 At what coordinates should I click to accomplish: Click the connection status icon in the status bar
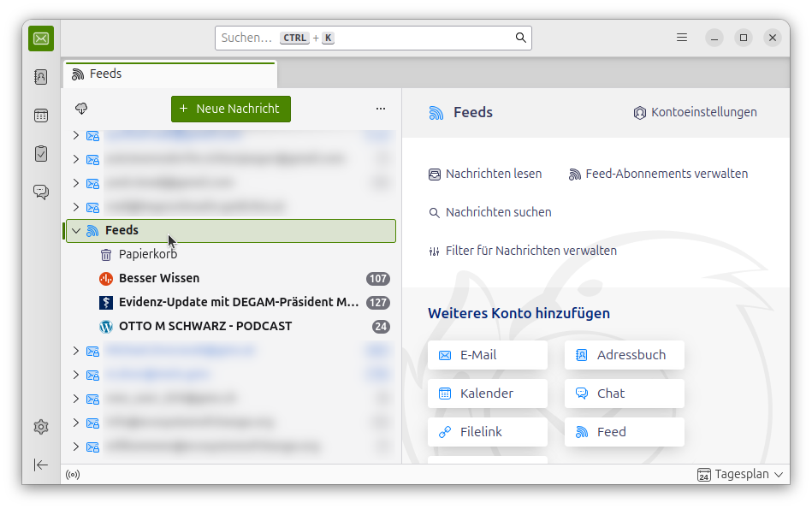[x=73, y=474]
